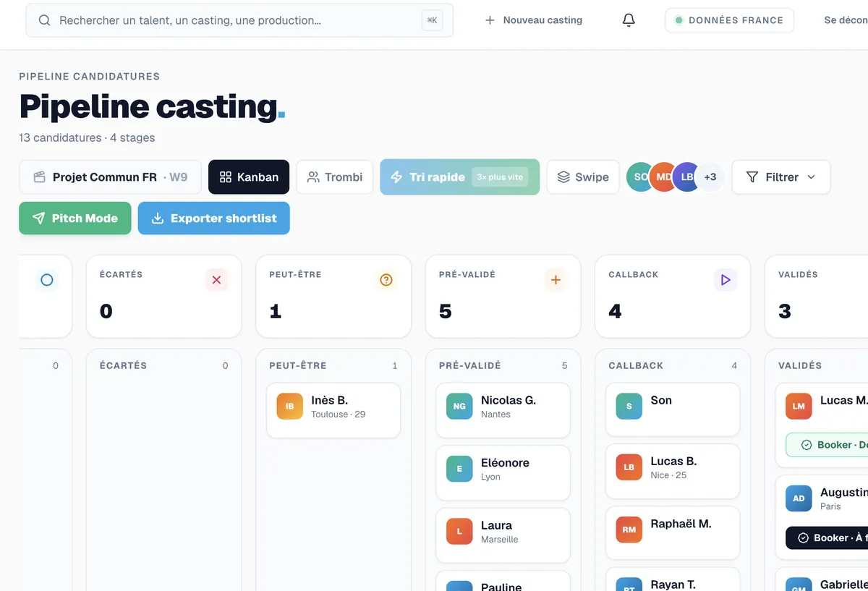The width and height of the screenshot is (868, 591).
Task: Click the Pipeline candidatures breadcrumb label
Action: [x=90, y=76]
